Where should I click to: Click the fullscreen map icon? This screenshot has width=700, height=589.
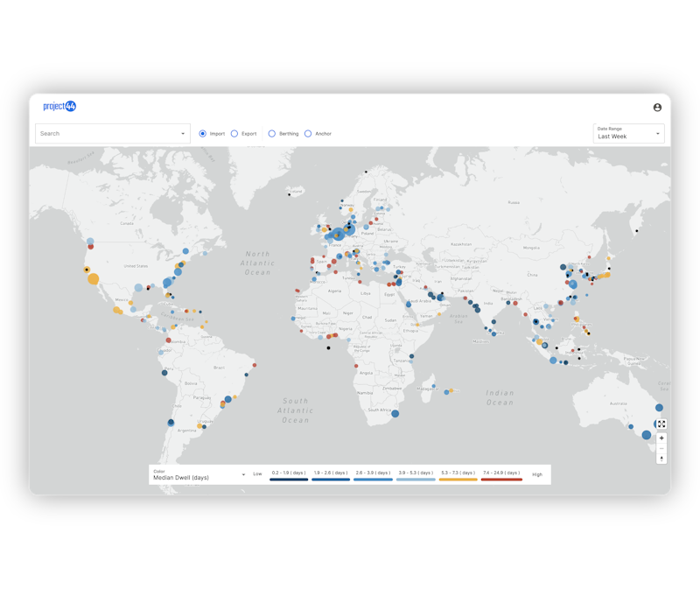click(661, 424)
